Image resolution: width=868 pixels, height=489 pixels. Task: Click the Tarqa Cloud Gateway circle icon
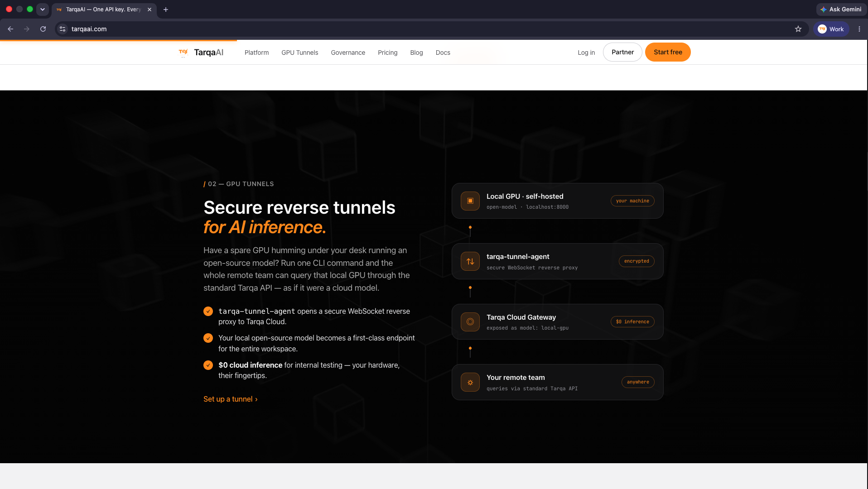(470, 321)
